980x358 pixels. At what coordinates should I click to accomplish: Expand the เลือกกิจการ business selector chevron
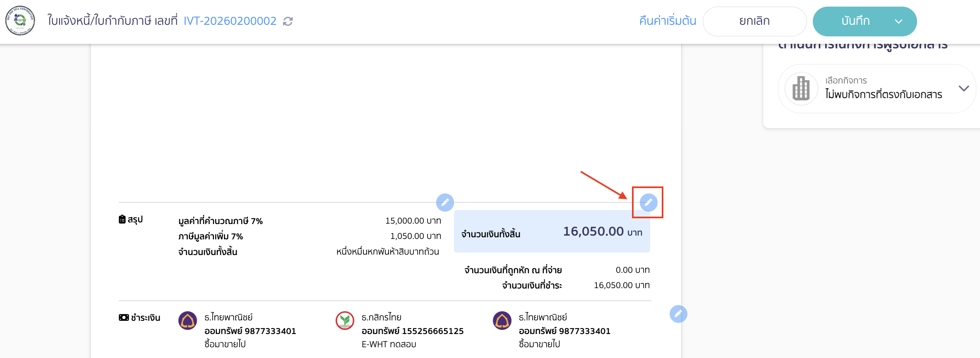[963, 88]
